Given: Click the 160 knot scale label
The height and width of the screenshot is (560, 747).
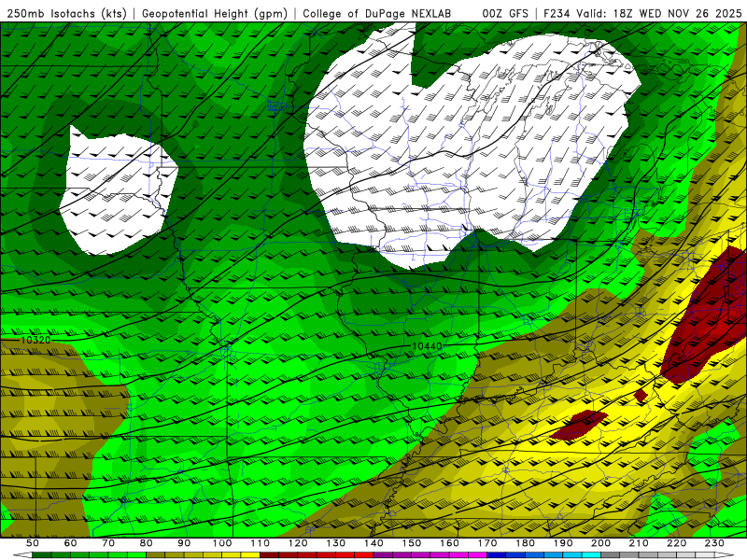Looking at the screenshot, I should pos(449,543).
